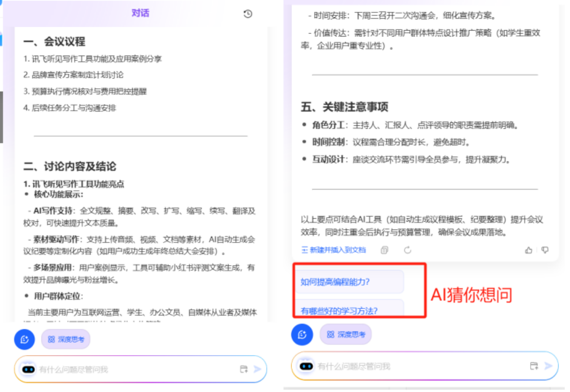Click attach icon in 对话 panel input box
The height and width of the screenshot is (392, 570).
pyautogui.click(x=244, y=369)
